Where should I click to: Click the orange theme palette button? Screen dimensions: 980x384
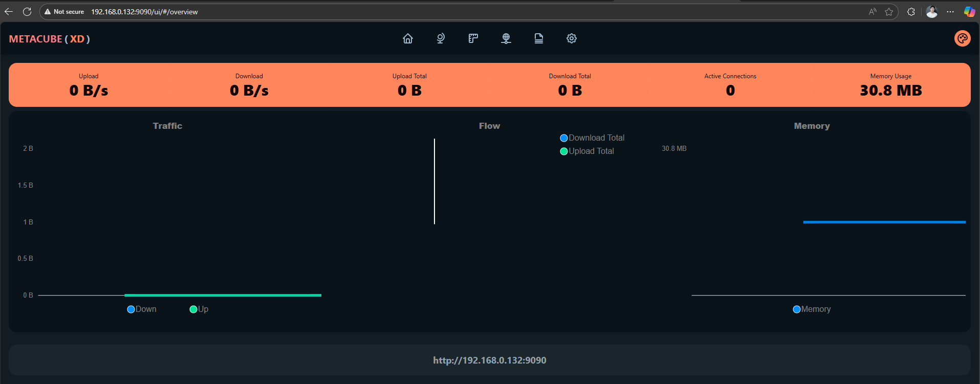pos(963,38)
